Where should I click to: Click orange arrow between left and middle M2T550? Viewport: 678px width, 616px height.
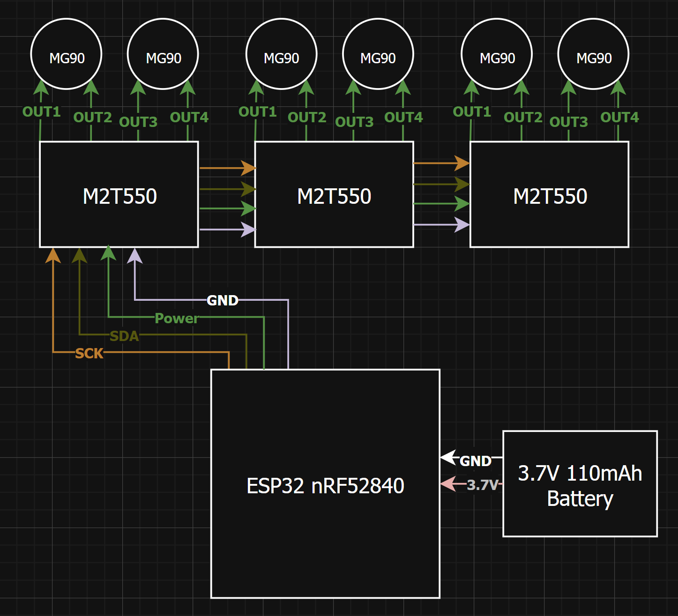(225, 168)
